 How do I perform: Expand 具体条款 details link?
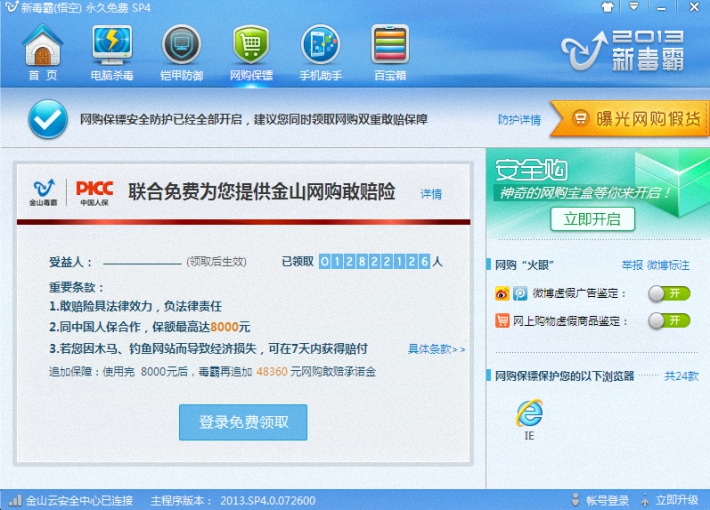[x=436, y=349]
